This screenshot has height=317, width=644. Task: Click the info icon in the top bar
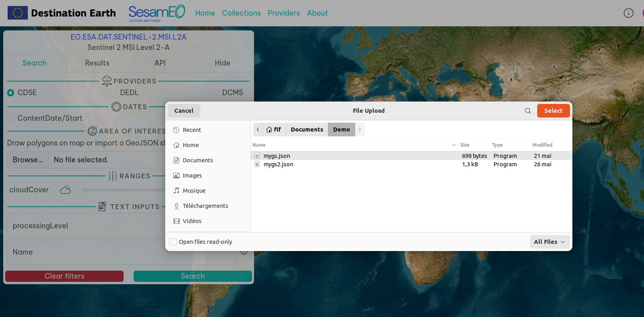[628, 13]
